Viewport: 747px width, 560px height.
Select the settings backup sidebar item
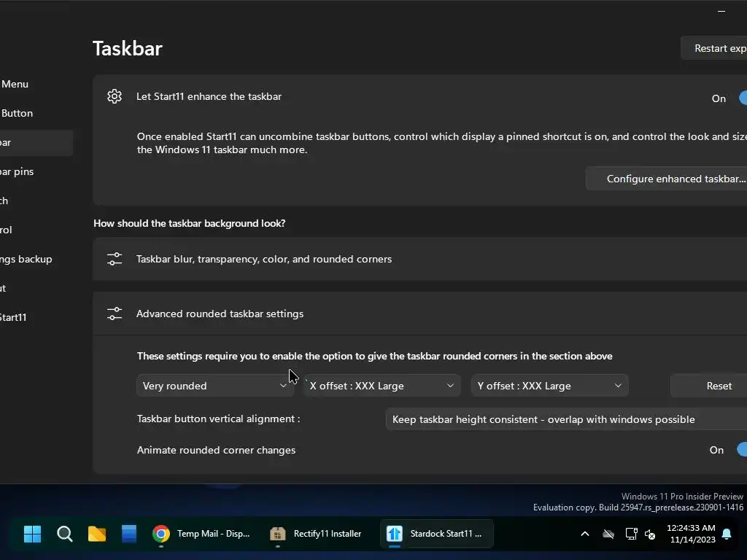(26, 259)
